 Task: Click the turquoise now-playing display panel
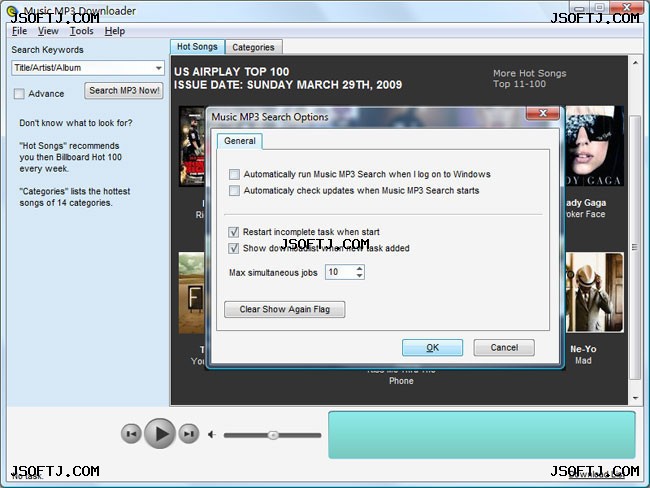pyautogui.click(x=482, y=435)
